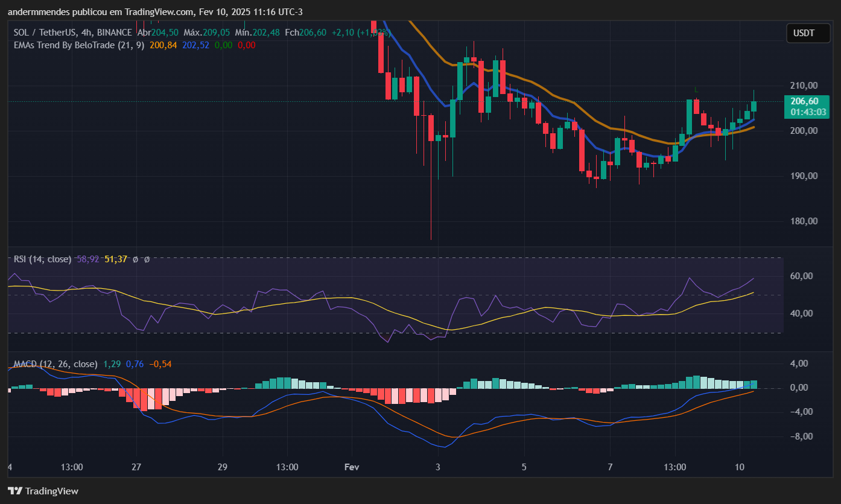Click the −4,00 label on MACD axis

802,412
